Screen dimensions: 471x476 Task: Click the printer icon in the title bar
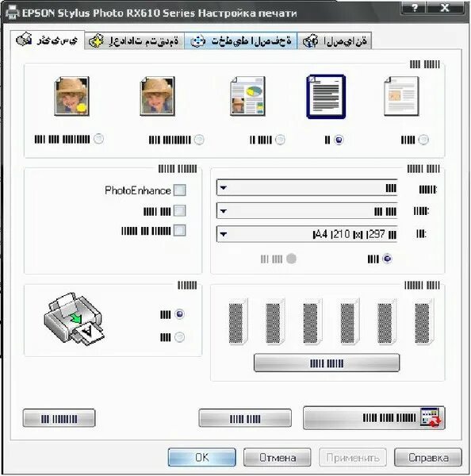(x=13, y=12)
